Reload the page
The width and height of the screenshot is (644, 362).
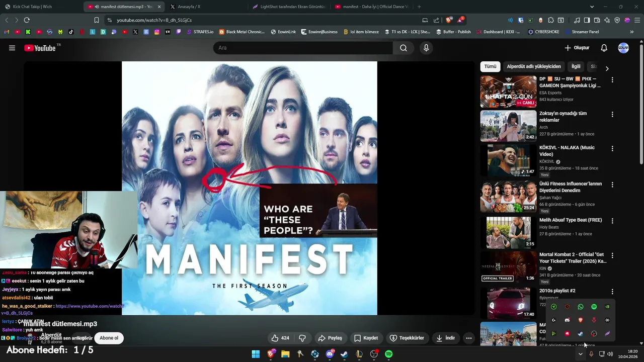click(x=27, y=20)
